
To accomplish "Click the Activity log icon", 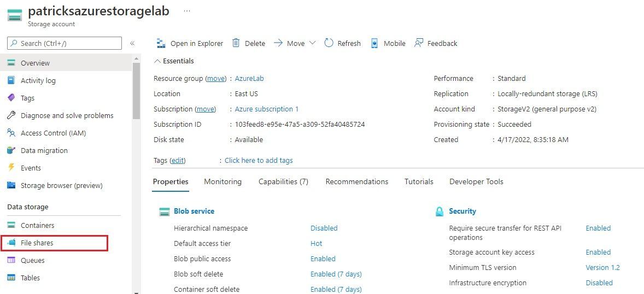I will tap(11, 80).
